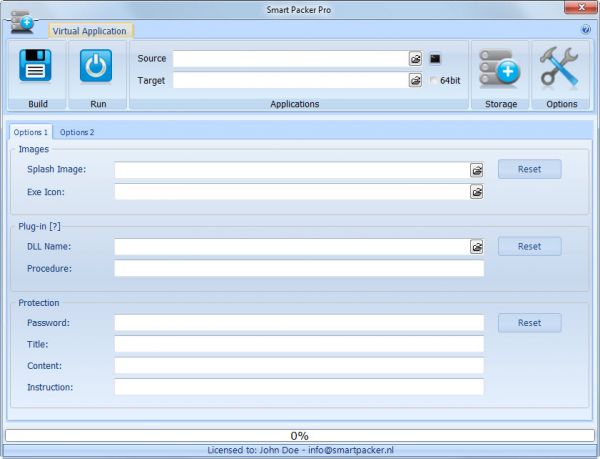
Task: Open the Storage server icon
Action: click(x=500, y=68)
